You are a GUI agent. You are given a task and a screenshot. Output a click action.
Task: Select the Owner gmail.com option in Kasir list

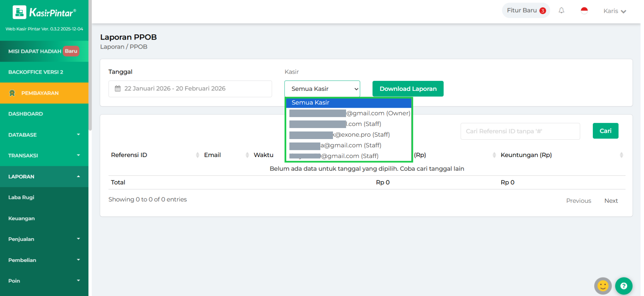point(349,113)
